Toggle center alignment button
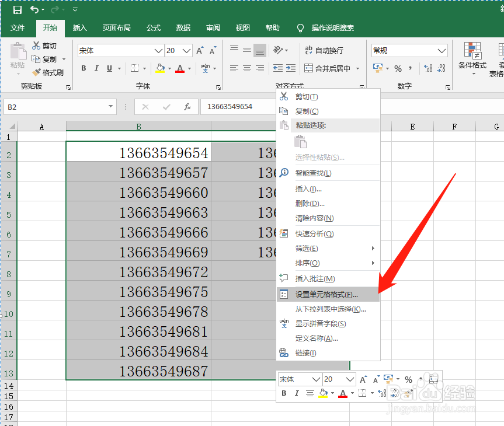This screenshot has width=504, height=426. pos(247,68)
